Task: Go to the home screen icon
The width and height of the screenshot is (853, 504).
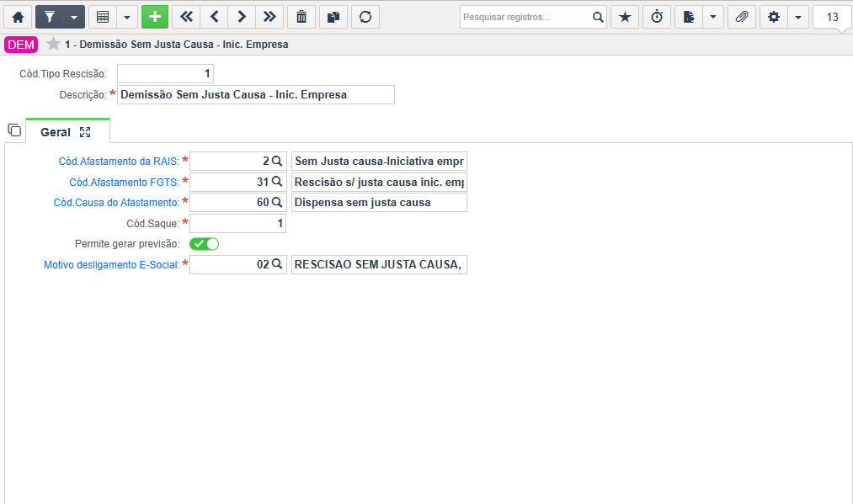Action: (x=18, y=17)
